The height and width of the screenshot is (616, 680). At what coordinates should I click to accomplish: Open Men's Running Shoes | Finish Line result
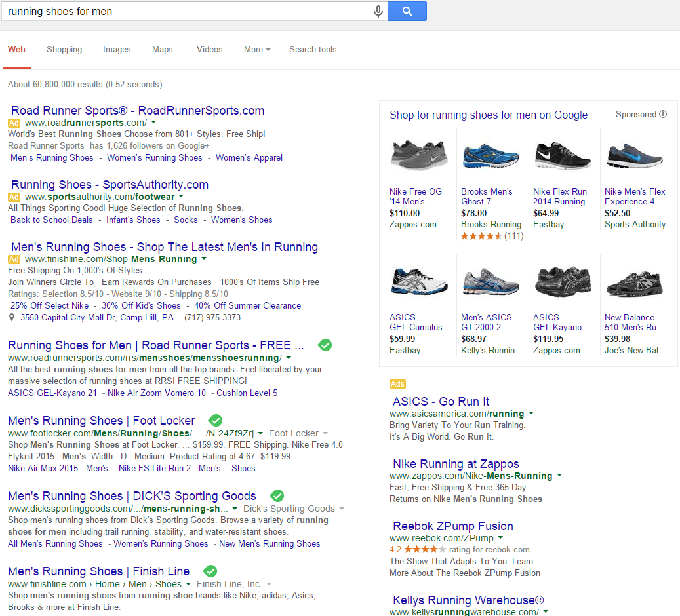[x=99, y=571]
